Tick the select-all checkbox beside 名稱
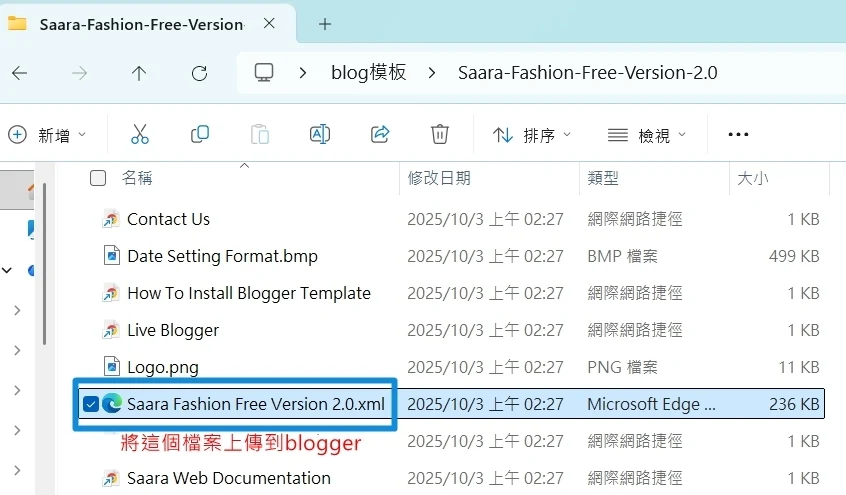Screen dimensions: 846x495 [x=98, y=178]
